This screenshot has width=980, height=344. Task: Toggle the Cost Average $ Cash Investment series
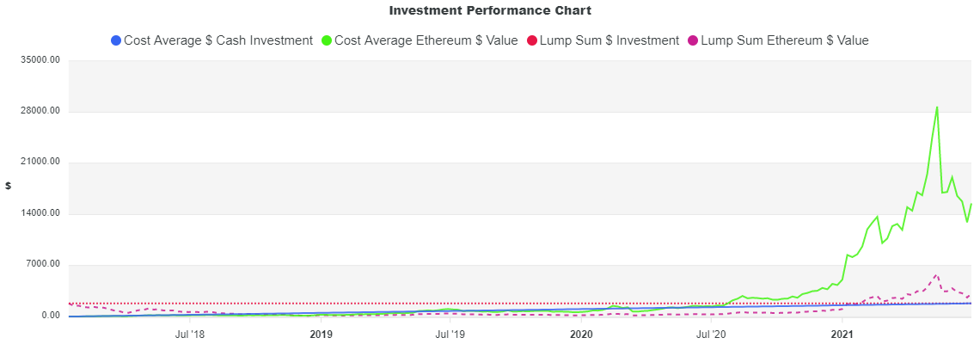pyautogui.click(x=218, y=40)
